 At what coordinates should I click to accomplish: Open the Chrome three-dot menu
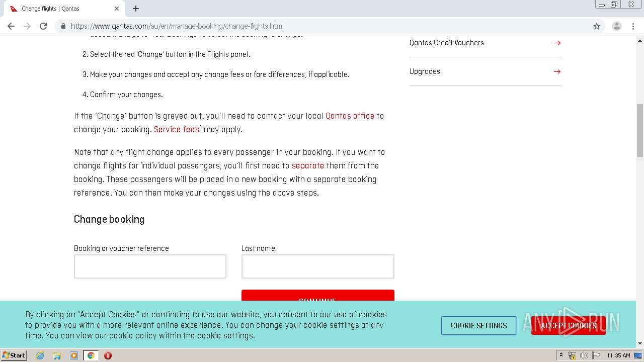(x=632, y=26)
